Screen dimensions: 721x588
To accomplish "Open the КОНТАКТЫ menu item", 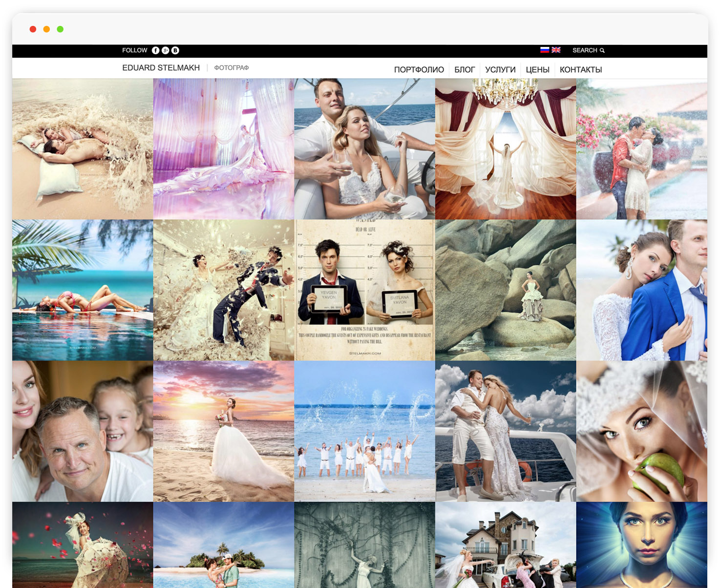I will (x=581, y=70).
